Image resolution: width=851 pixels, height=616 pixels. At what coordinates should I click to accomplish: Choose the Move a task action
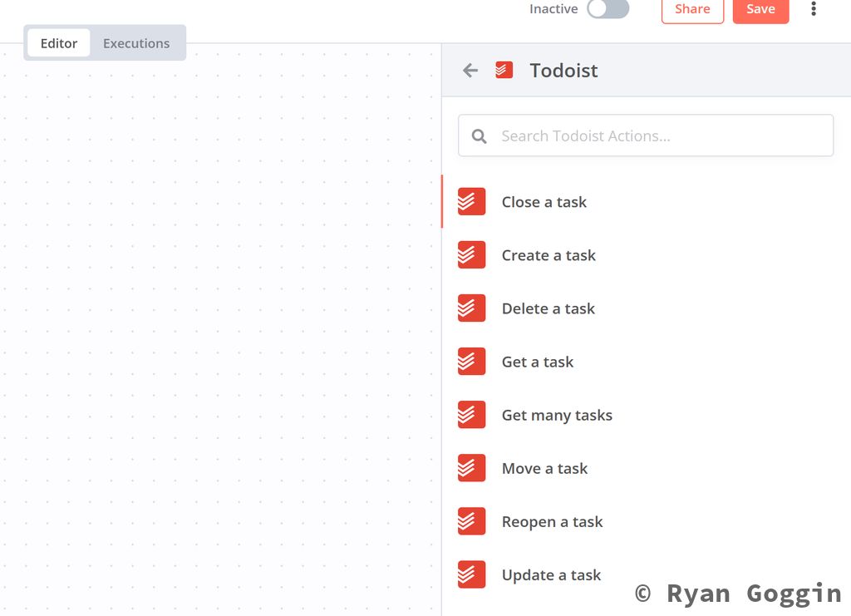pos(544,468)
